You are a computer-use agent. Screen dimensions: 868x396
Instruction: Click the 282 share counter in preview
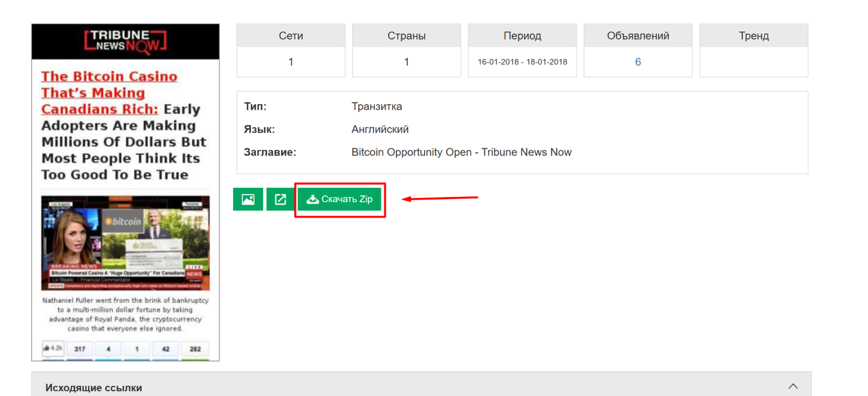tap(195, 349)
